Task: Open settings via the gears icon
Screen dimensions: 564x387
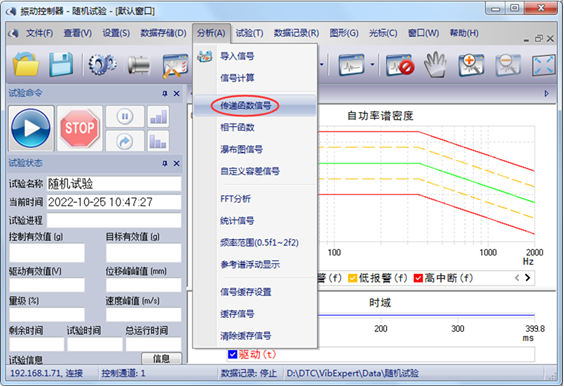Action: 102,65
